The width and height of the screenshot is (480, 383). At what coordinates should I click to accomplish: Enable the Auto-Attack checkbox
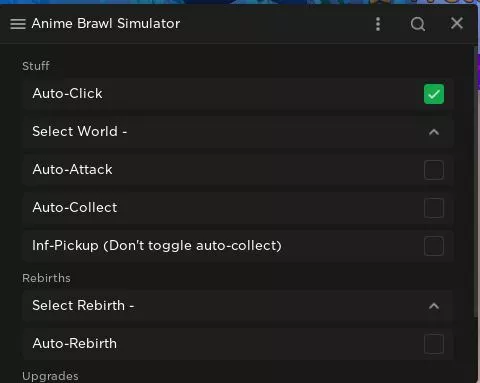(434, 170)
